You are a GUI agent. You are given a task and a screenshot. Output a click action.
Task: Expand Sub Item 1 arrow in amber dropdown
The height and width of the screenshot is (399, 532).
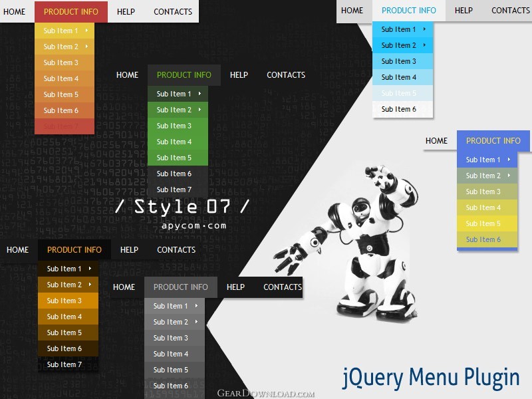90,269
